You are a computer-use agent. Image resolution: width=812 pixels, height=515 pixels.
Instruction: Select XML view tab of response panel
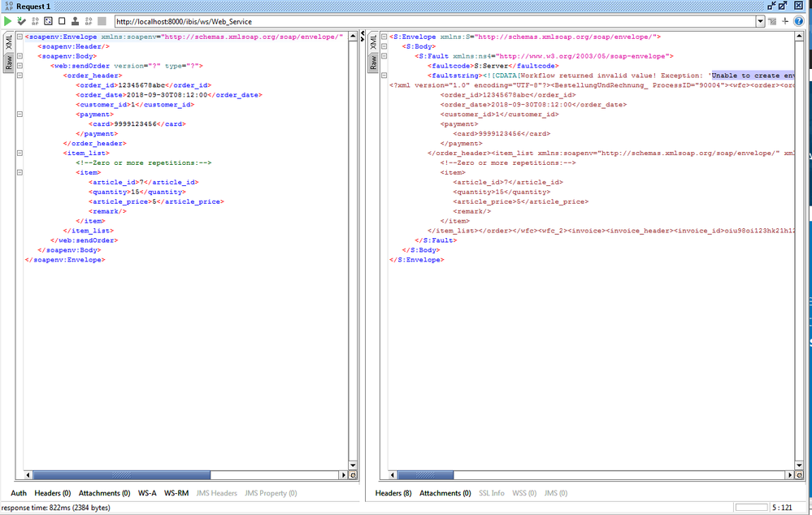(x=373, y=42)
